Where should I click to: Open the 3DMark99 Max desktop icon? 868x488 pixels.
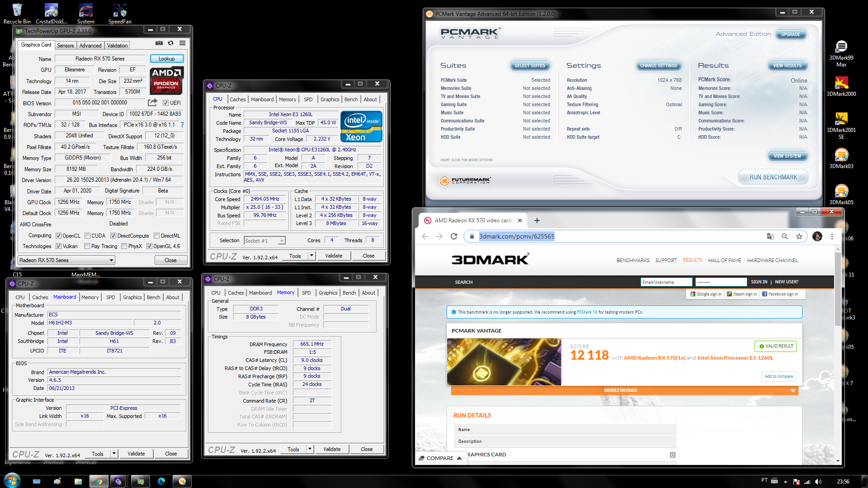pos(841,53)
